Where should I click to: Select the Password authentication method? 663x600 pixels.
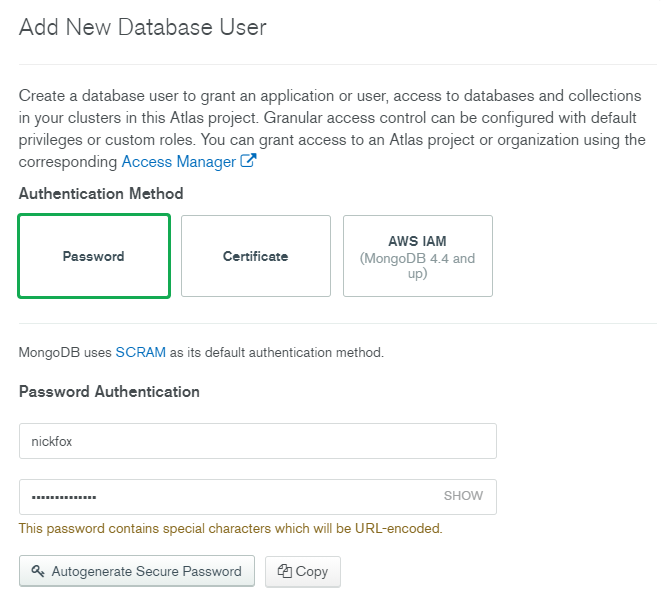point(94,256)
